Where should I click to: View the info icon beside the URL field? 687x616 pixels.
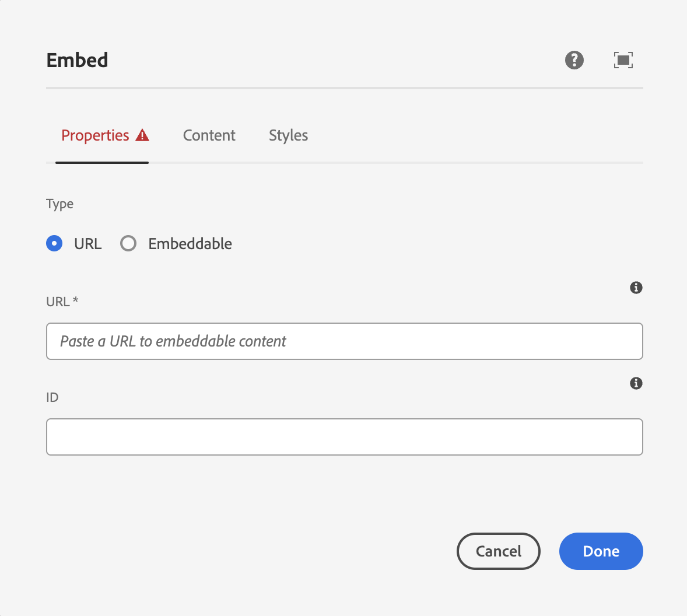pos(636,288)
